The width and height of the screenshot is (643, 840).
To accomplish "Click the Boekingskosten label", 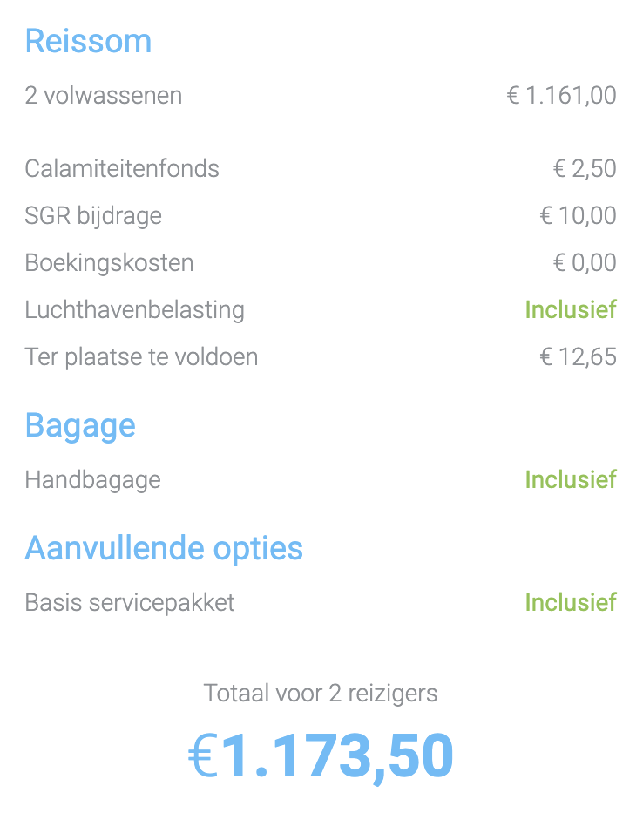I will pos(109,263).
